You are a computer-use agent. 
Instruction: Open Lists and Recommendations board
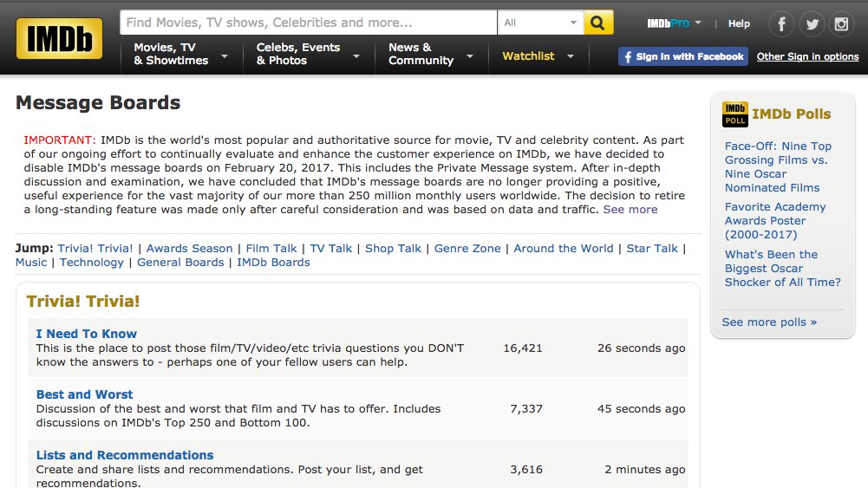coord(125,455)
